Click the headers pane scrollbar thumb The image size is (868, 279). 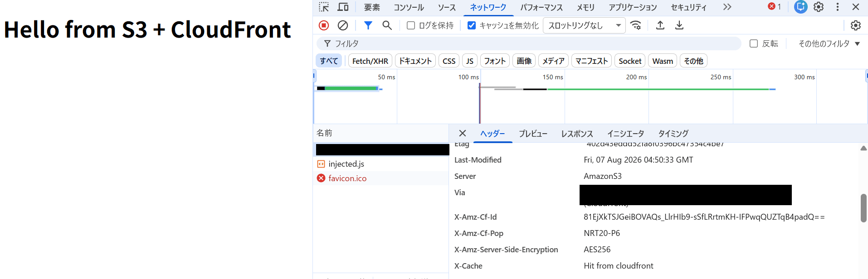point(863,208)
